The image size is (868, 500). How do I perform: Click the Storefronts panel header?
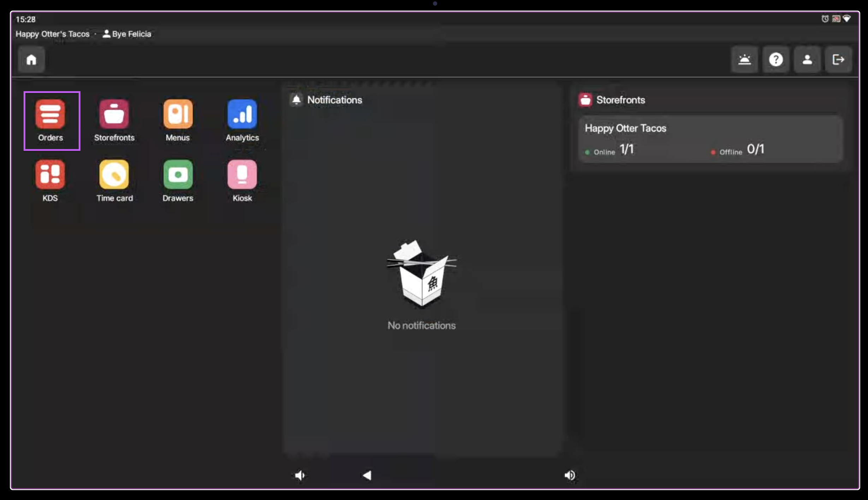(620, 100)
